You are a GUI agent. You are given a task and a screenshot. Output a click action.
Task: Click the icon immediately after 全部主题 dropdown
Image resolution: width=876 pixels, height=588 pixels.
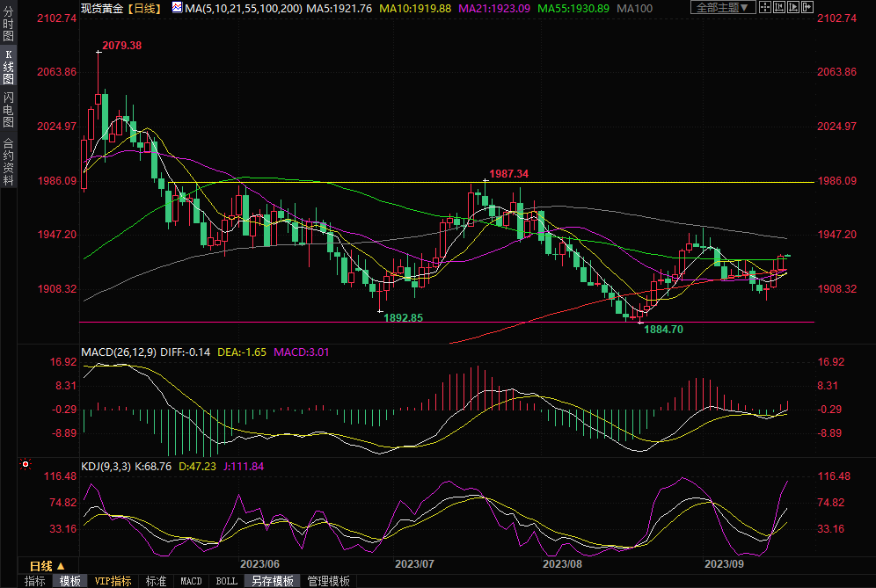click(x=768, y=8)
